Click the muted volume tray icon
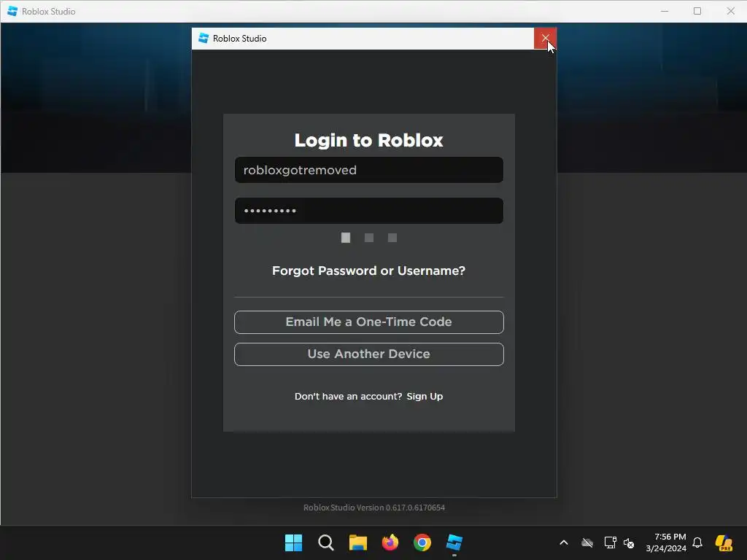747x560 pixels. 629,542
